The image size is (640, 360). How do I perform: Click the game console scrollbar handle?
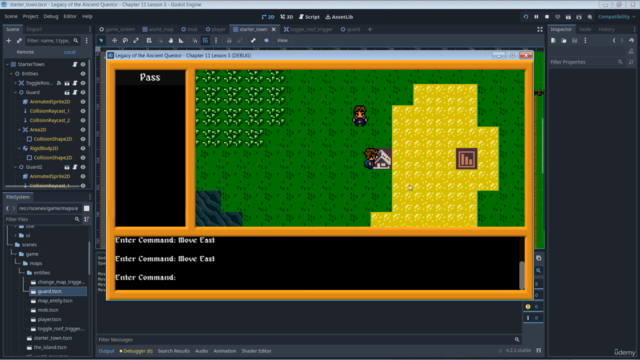[x=521, y=275]
